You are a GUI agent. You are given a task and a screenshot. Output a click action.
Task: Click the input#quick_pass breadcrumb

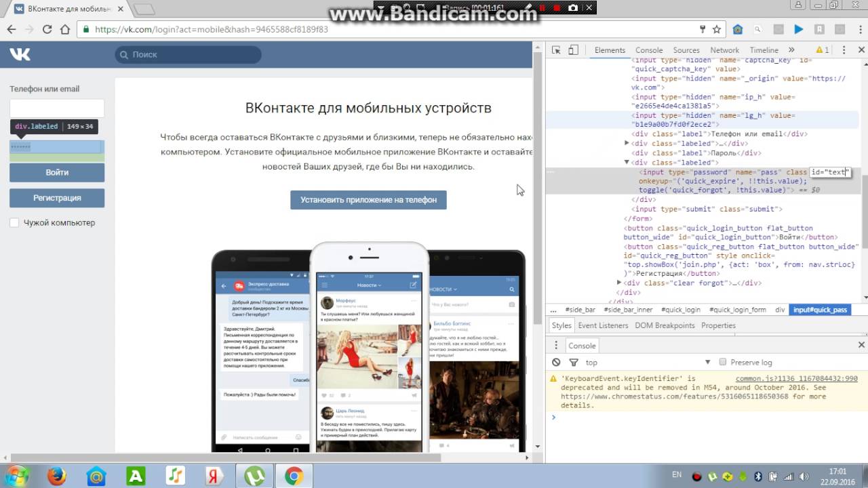pos(821,310)
